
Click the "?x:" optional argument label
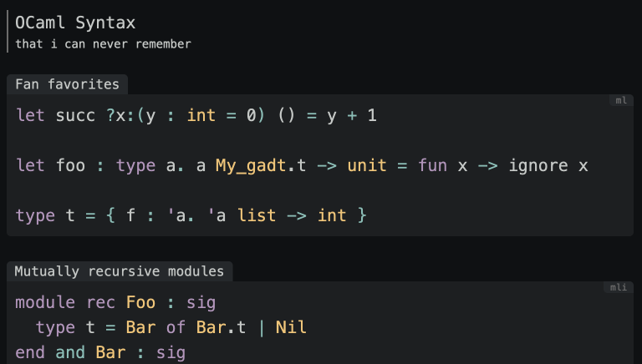point(120,115)
